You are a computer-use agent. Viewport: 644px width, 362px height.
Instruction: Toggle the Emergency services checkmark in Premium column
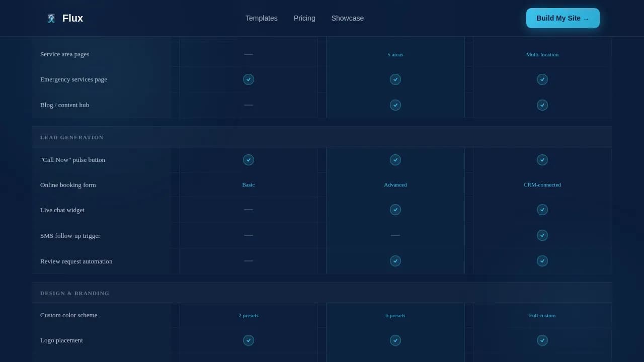pyautogui.click(x=542, y=79)
